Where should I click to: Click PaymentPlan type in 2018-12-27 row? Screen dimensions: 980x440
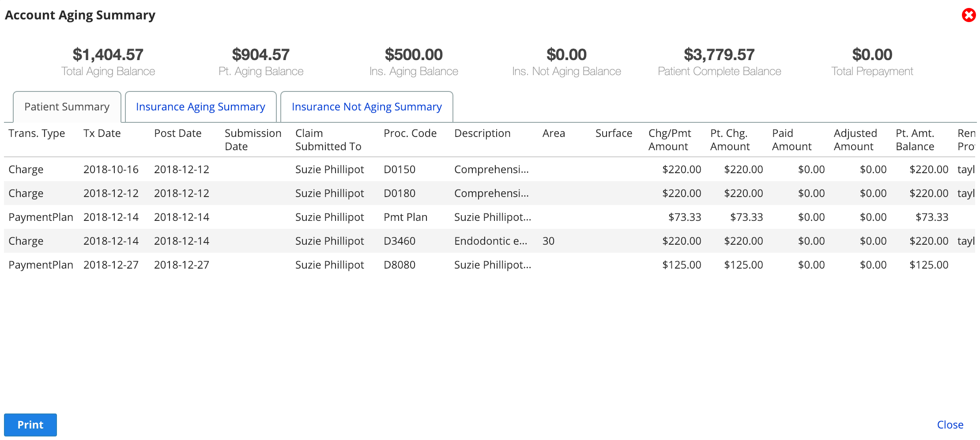tap(41, 265)
